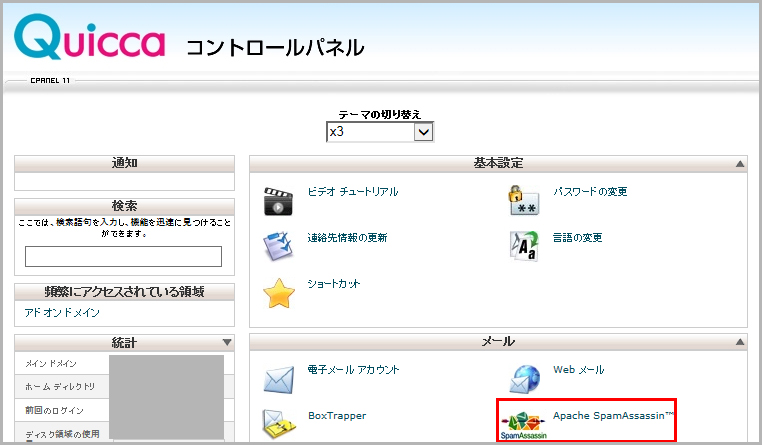Click the video tutorial clapperboard icon
This screenshot has width=762, height=445.
tap(277, 201)
